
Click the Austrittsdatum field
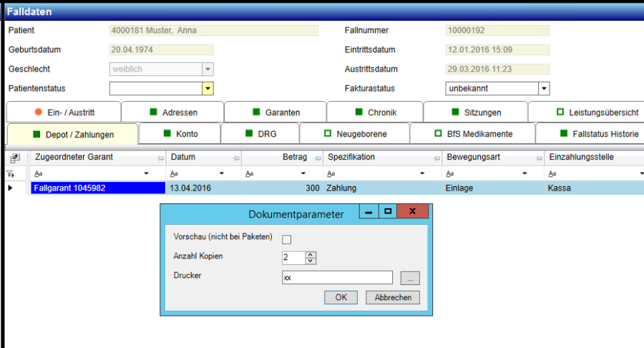497,69
